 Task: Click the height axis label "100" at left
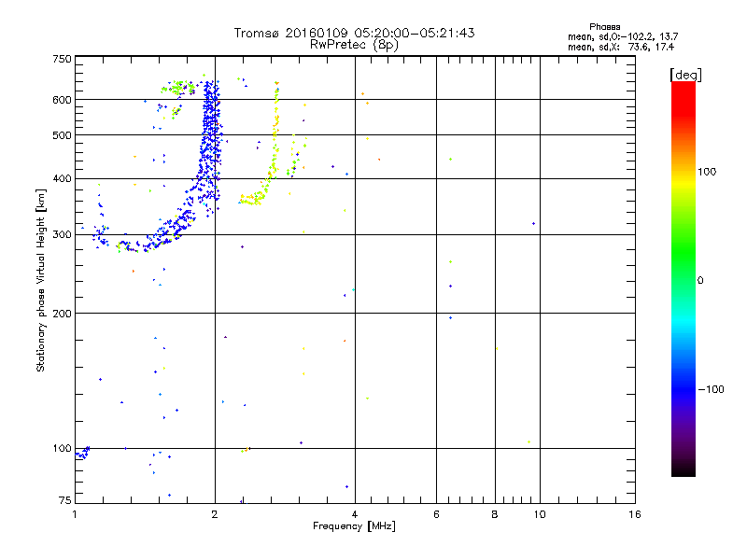pyautogui.click(x=62, y=448)
